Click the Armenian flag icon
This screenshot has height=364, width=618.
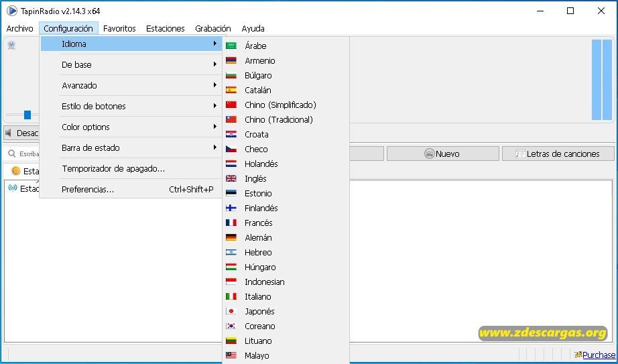point(231,60)
